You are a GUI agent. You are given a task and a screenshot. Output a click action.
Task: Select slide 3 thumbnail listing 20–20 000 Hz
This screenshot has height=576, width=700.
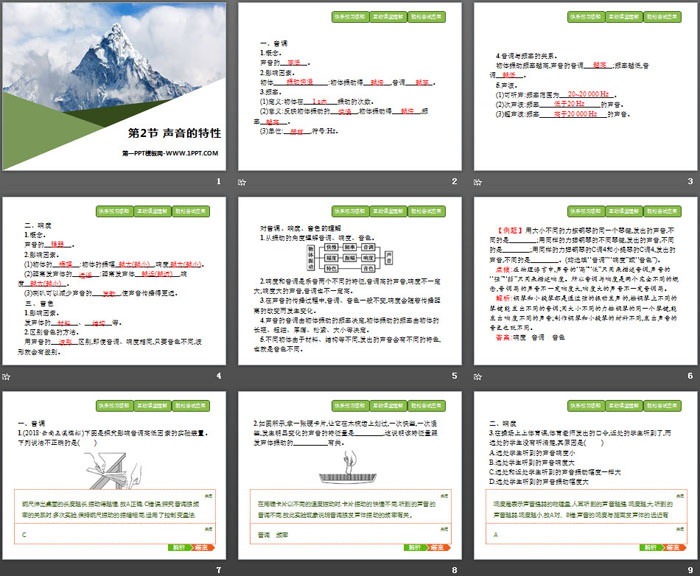[x=586, y=86]
